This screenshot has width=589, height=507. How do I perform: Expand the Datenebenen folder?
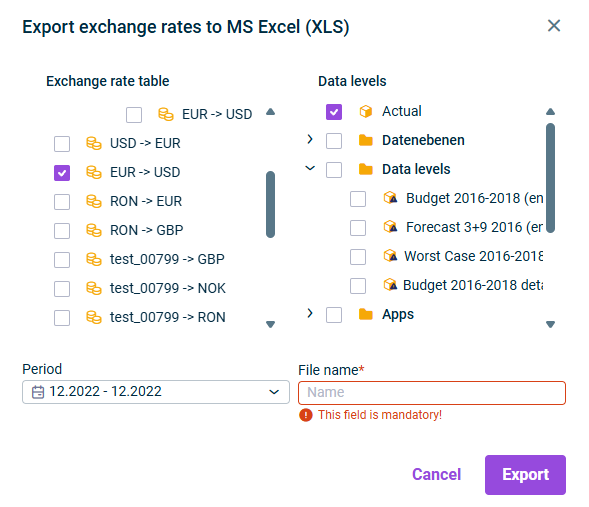pyautogui.click(x=310, y=139)
